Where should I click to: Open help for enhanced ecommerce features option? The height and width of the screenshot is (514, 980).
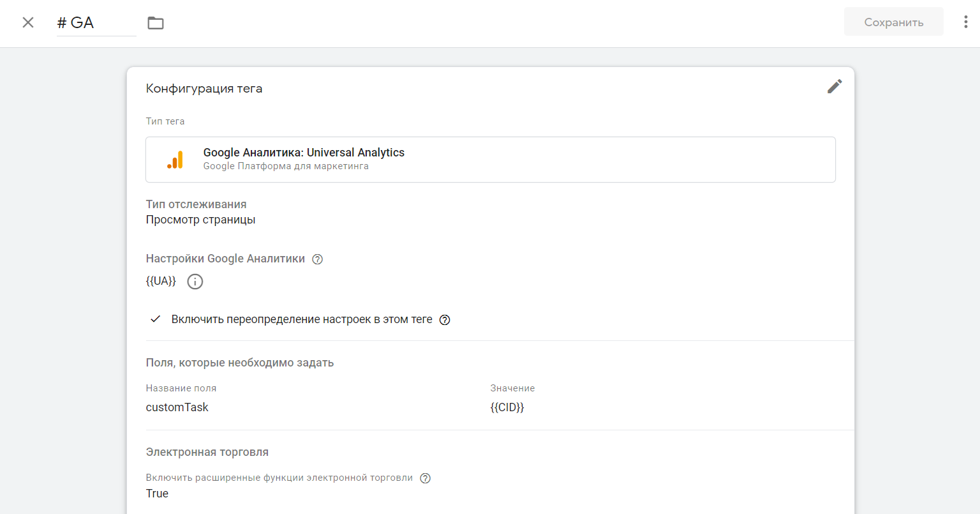(426, 478)
